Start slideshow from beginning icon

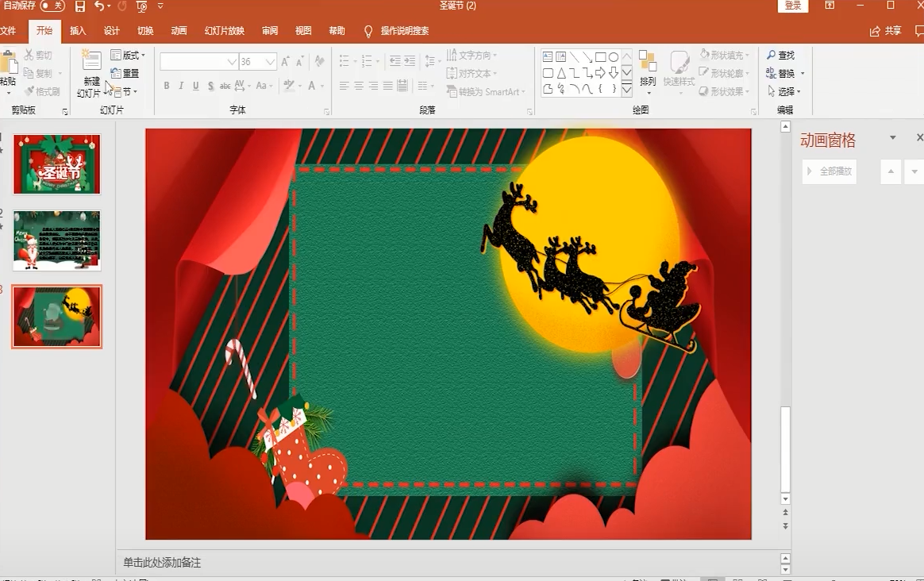coord(141,6)
